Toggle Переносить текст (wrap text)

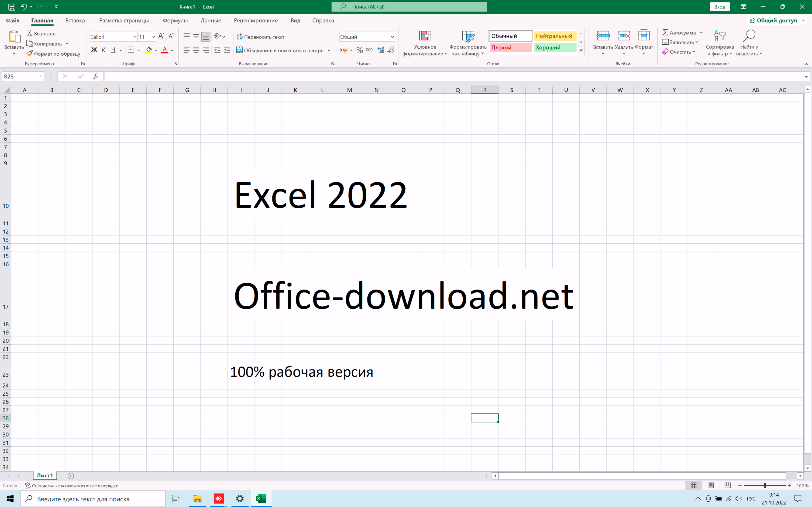[x=261, y=37]
